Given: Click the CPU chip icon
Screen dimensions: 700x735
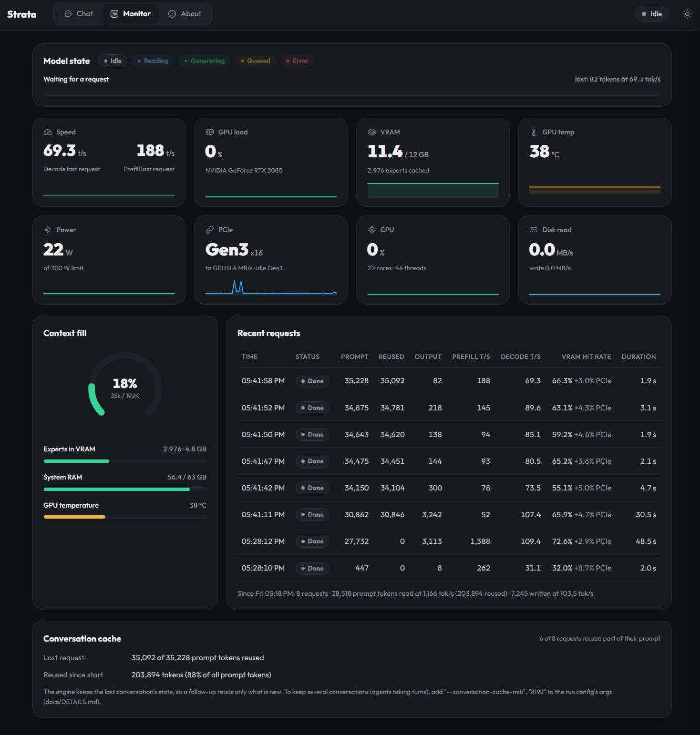Looking at the screenshot, I should (372, 230).
